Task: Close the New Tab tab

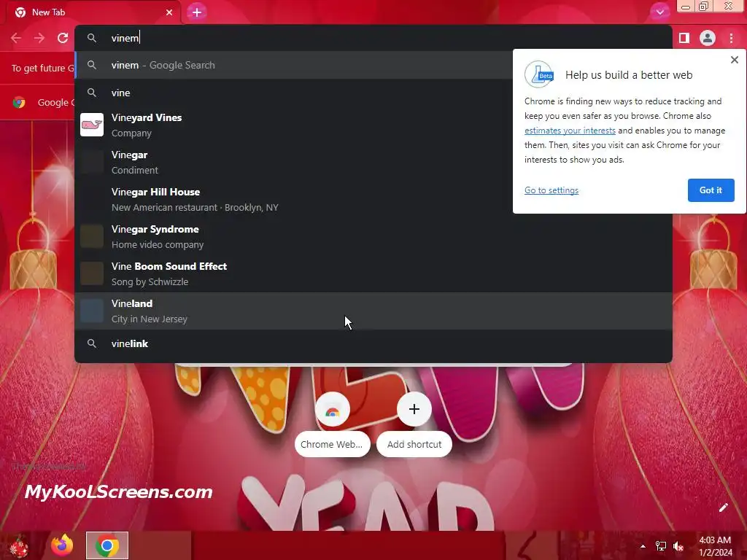Action: point(169,12)
